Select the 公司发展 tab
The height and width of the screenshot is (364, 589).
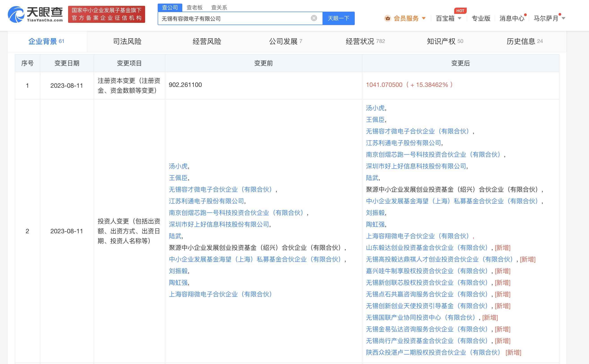pyautogui.click(x=286, y=41)
